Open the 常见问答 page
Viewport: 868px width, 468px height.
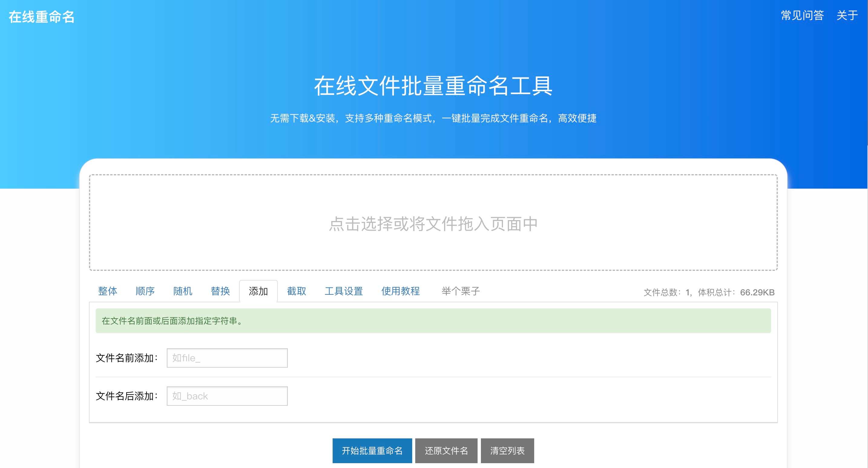(802, 15)
